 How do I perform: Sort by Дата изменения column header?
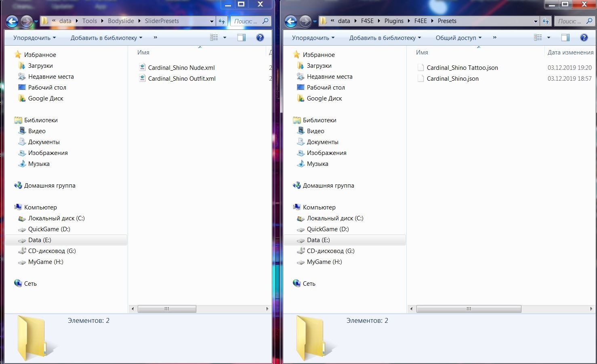pyautogui.click(x=570, y=52)
